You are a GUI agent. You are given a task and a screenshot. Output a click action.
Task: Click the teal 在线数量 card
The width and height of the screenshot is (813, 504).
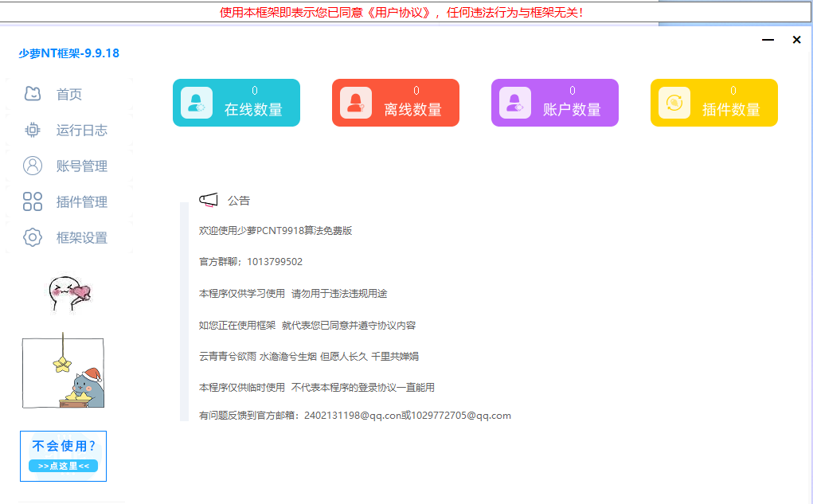click(x=236, y=102)
